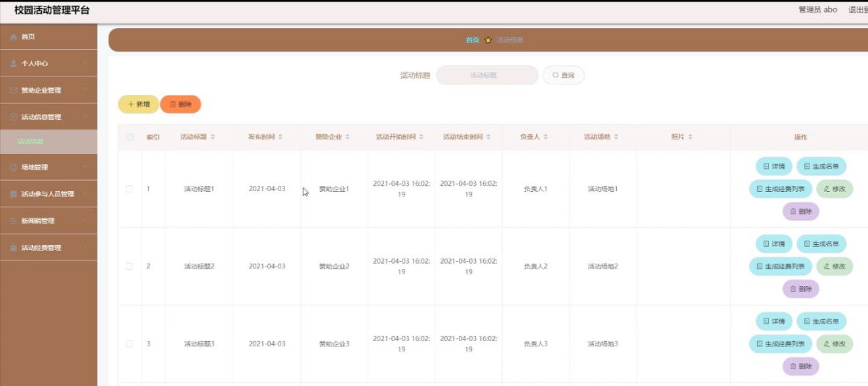Click the 负责人1 cell
The height and width of the screenshot is (386, 868).
tap(535, 189)
